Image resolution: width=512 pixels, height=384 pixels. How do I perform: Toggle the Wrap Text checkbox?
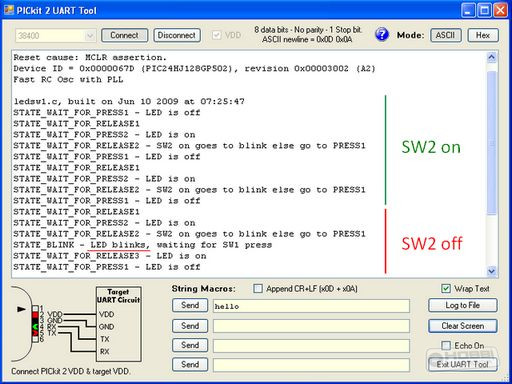point(446,288)
